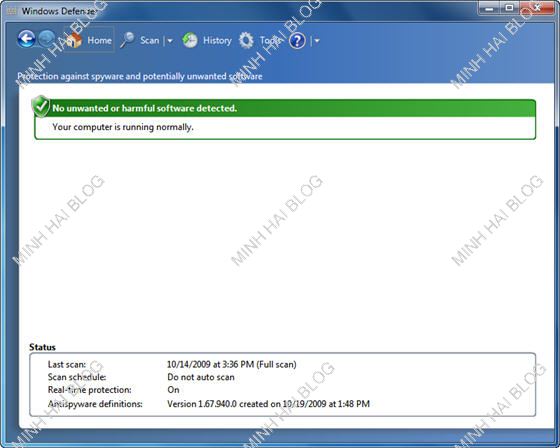
Task: Click the 'Last scan:' label
Action: [67, 364]
